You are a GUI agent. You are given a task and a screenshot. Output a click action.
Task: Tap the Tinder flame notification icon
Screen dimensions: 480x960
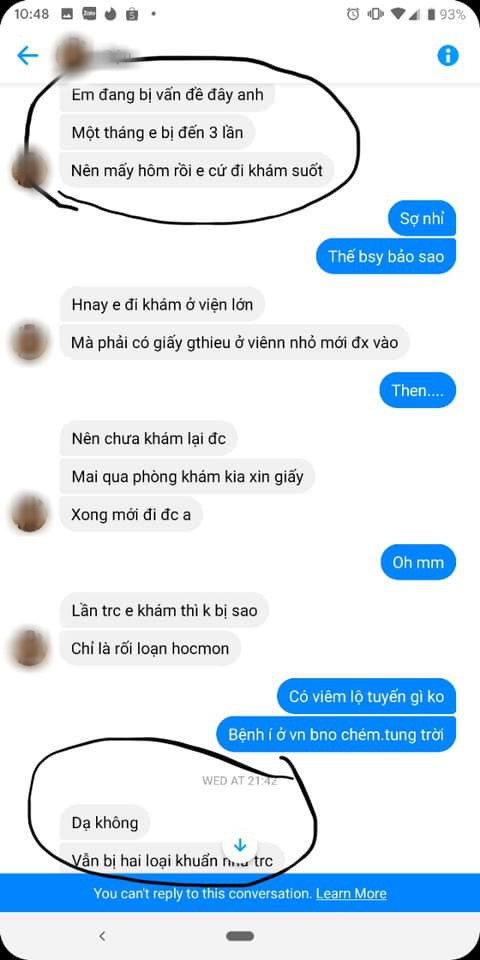coord(111,14)
